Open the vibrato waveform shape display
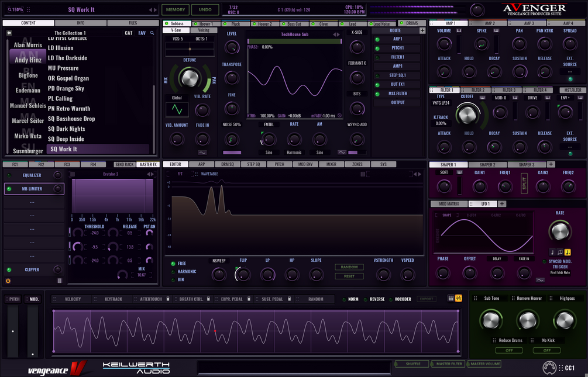The image size is (588, 377). pos(177,109)
